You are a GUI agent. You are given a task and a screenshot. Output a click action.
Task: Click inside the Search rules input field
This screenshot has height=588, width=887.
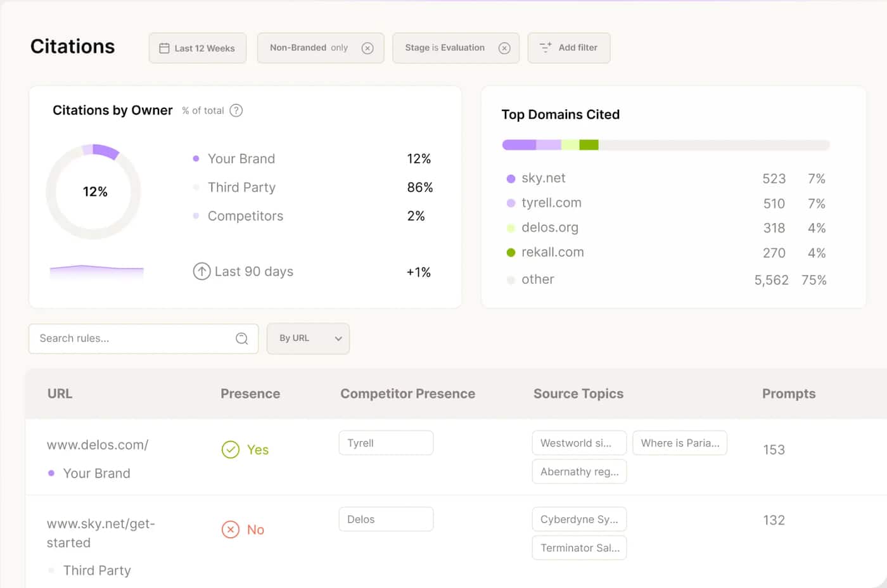(x=127, y=338)
